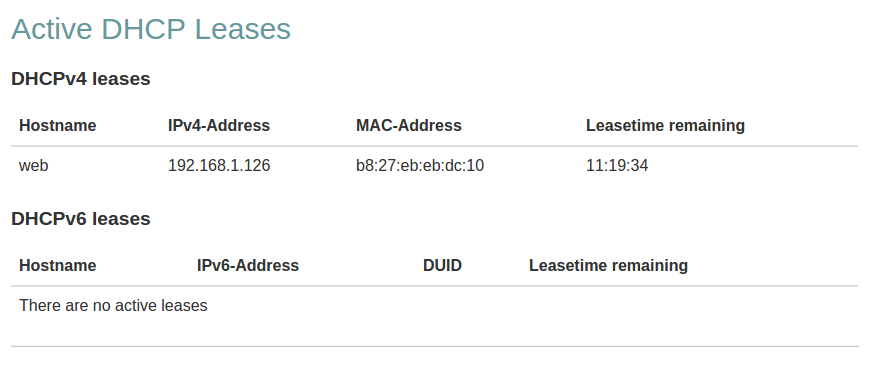Viewport: 895px width, 375px height.
Task: Click the IPv4-Address column header
Action: tap(219, 126)
